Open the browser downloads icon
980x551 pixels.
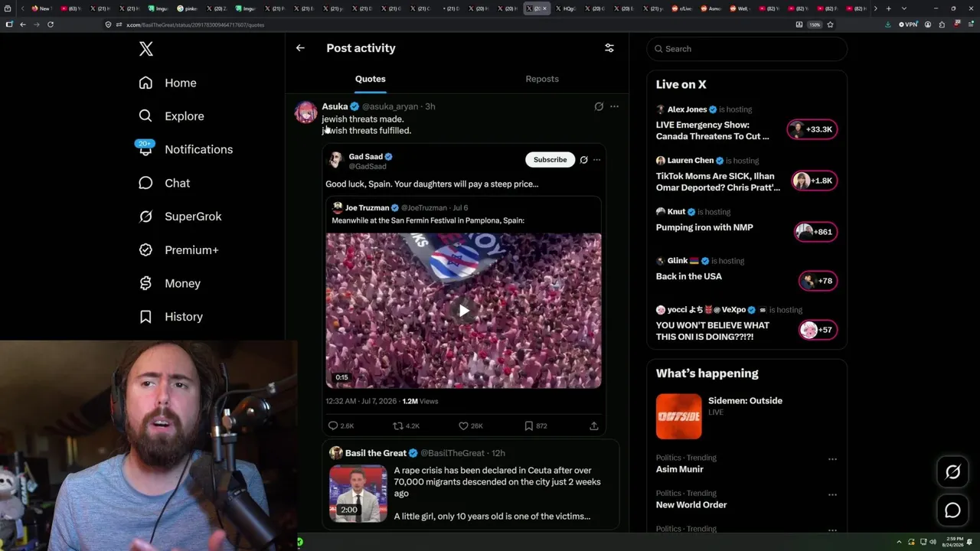pyautogui.click(x=887, y=24)
